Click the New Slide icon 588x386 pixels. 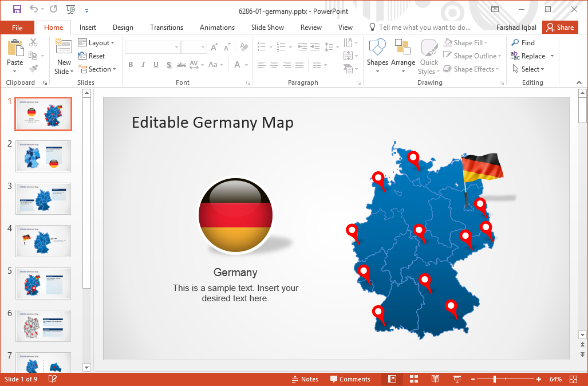pyautogui.click(x=64, y=46)
